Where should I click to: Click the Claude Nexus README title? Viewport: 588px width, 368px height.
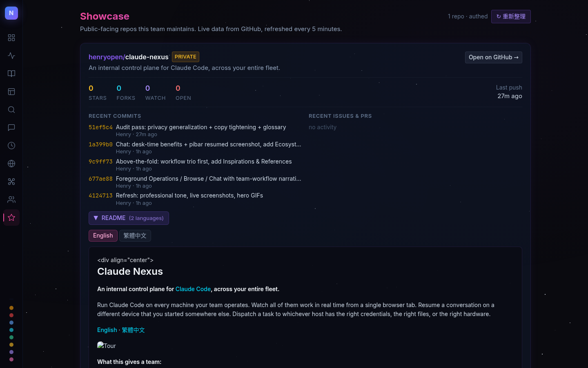point(130,272)
